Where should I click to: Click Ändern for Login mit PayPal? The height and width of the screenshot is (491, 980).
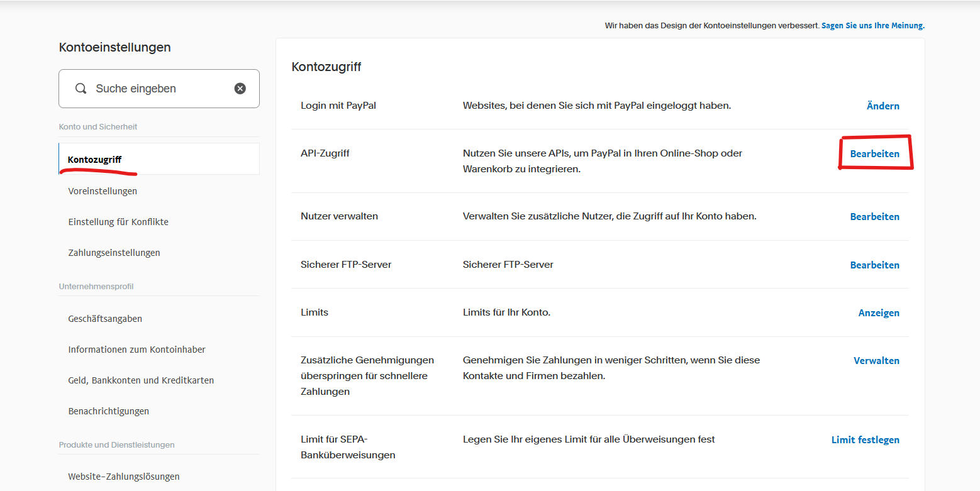coord(883,106)
